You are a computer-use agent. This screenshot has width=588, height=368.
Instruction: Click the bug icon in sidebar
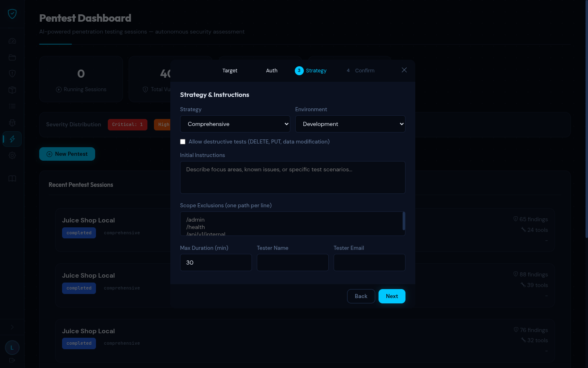[12, 123]
